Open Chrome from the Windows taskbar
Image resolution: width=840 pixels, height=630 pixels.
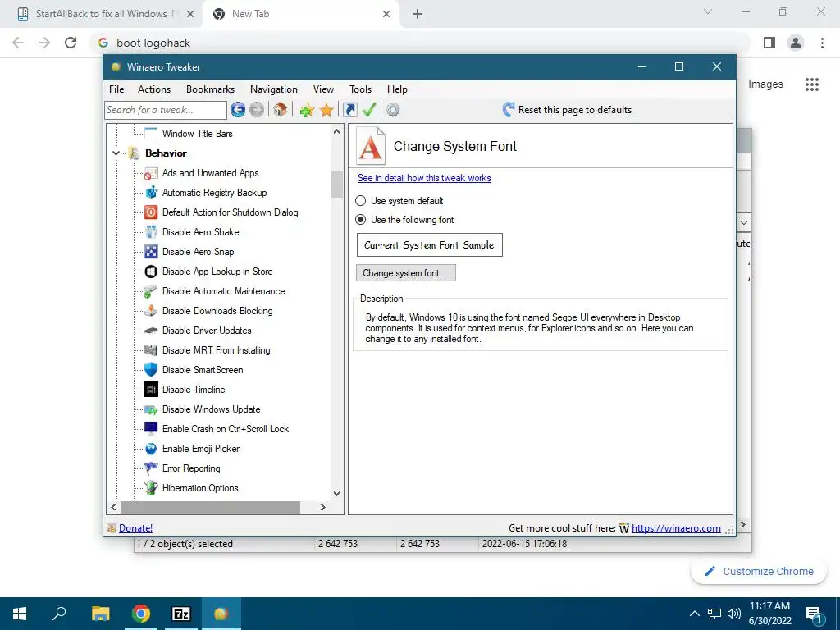click(141, 614)
